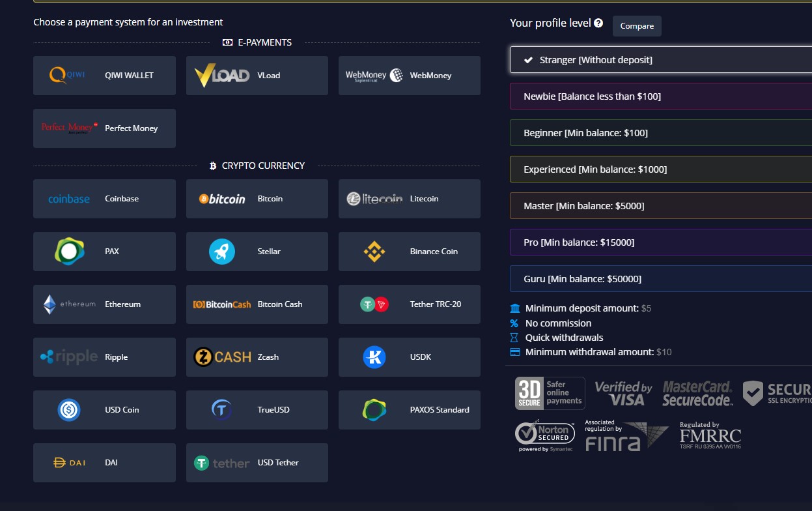Pick the PAXOS Standard logo
Screen dimensions: 812x511
click(x=374, y=410)
